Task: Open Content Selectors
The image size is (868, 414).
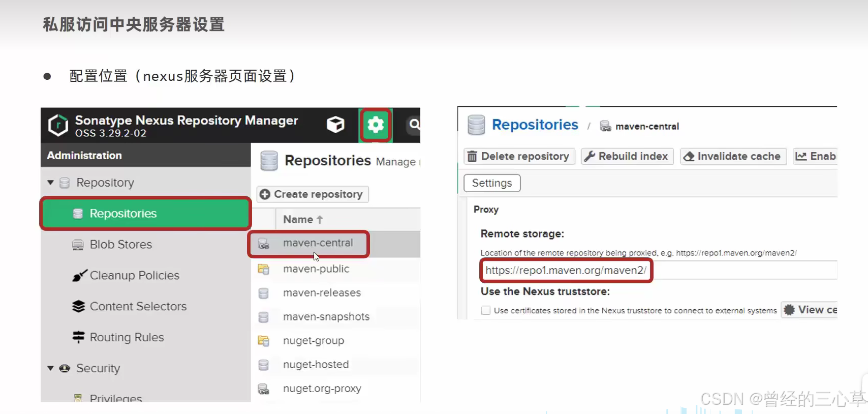Action: (138, 307)
